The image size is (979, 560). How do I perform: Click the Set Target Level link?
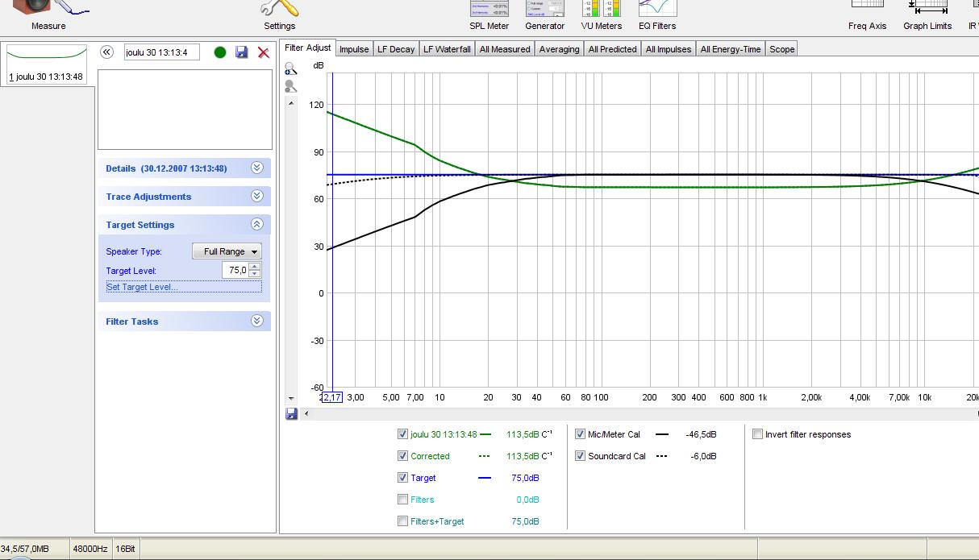(142, 287)
